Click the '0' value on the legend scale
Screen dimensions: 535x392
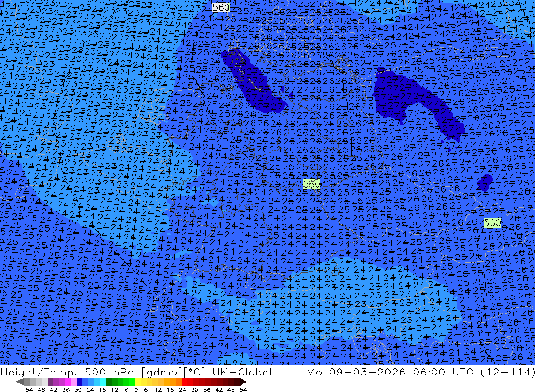pos(136,390)
